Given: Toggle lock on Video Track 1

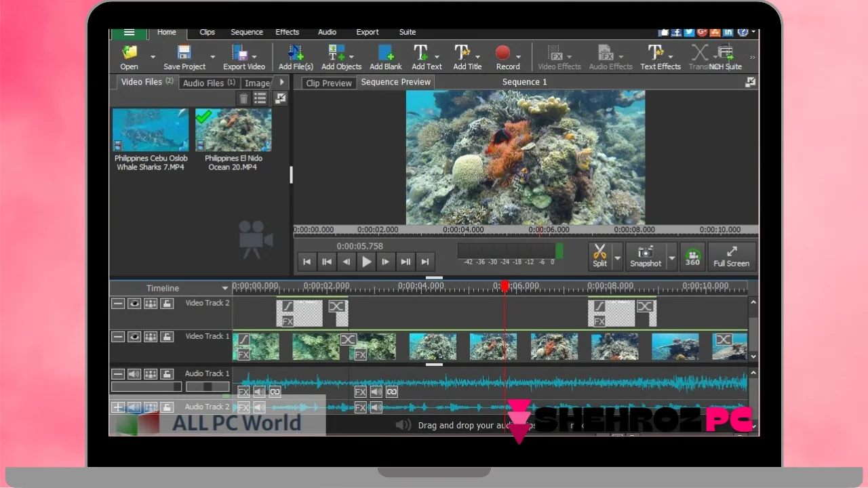Looking at the screenshot, I should (167, 337).
